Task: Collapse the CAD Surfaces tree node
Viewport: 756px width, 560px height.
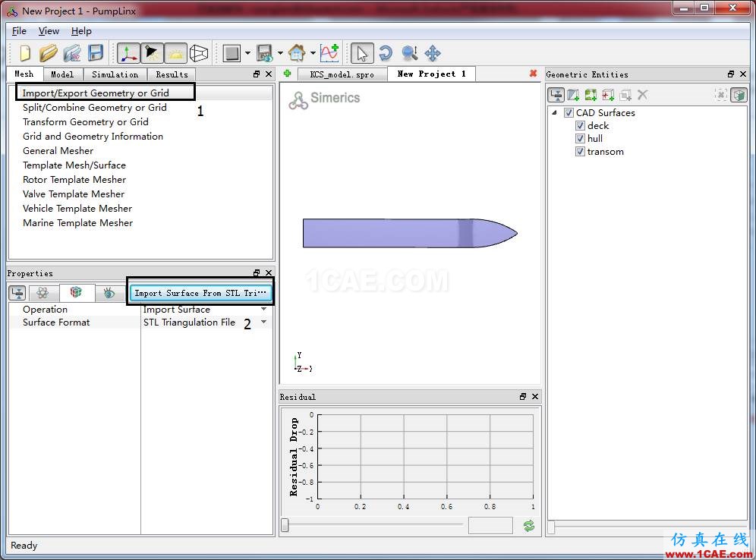Action: tap(554, 113)
